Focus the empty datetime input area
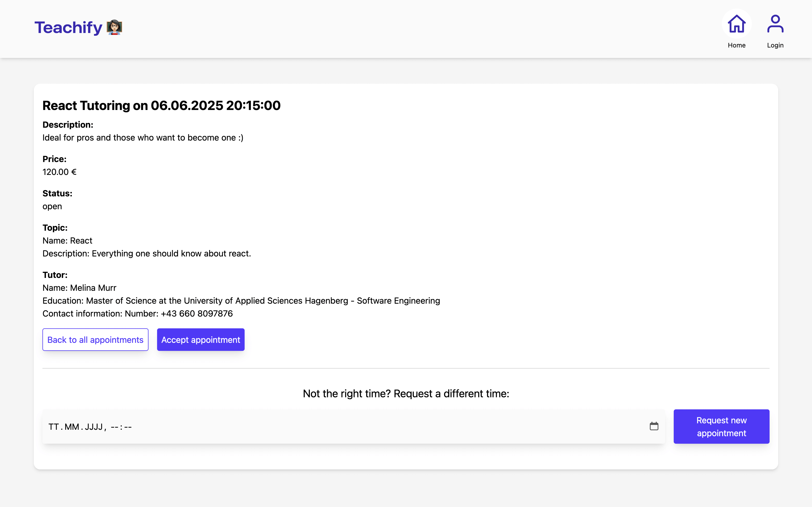The width and height of the screenshot is (812, 507). 369,427
